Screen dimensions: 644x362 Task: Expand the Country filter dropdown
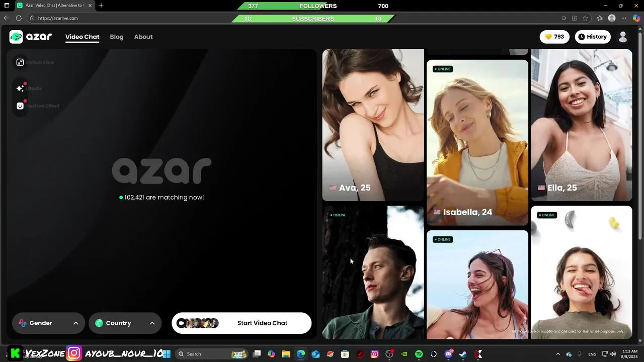point(125,323)
